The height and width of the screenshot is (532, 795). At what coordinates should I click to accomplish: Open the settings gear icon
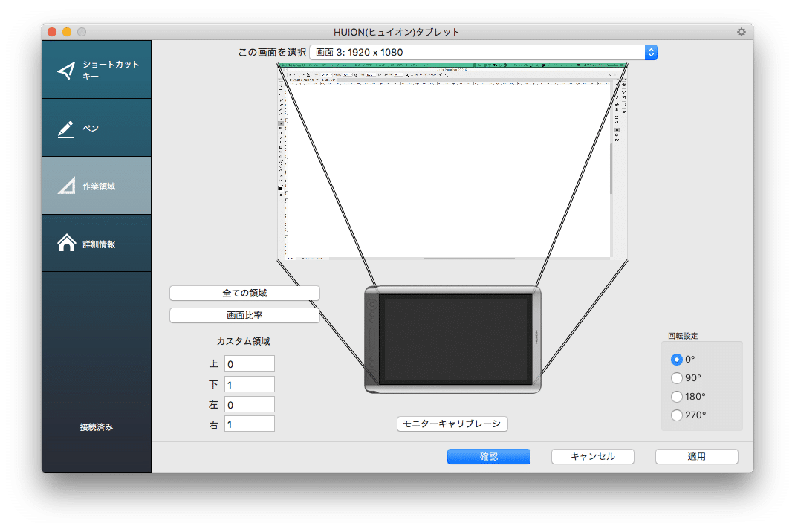tap(741, 32)
